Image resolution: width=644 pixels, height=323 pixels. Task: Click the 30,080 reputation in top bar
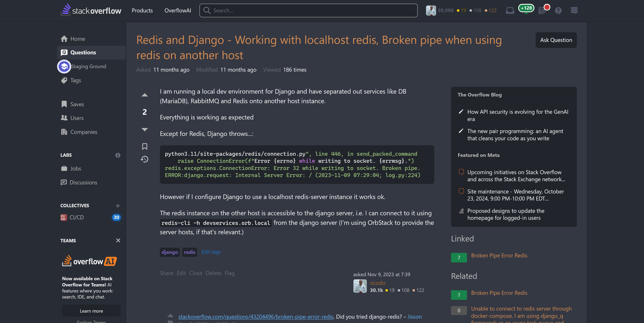coord(445,11)
